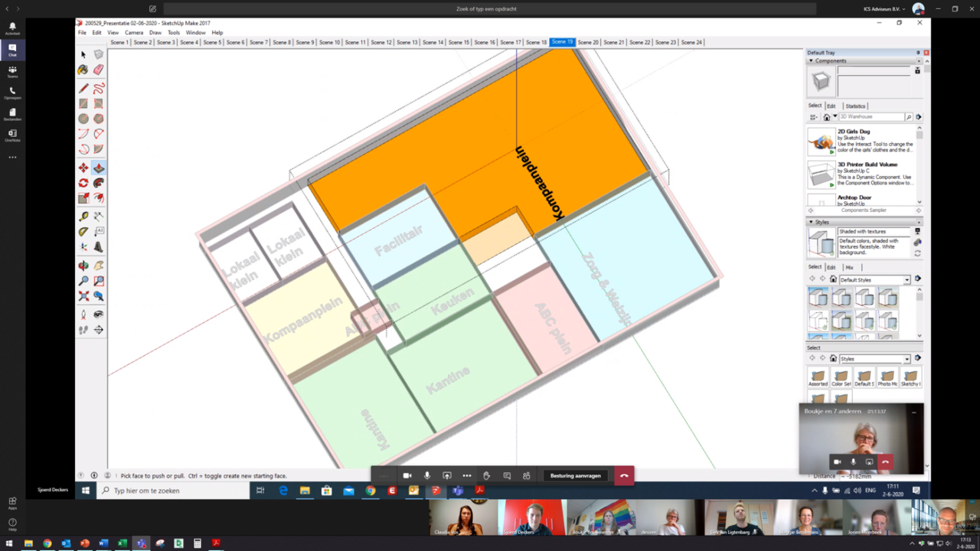Select the Move tool

[x=83, y=168]
